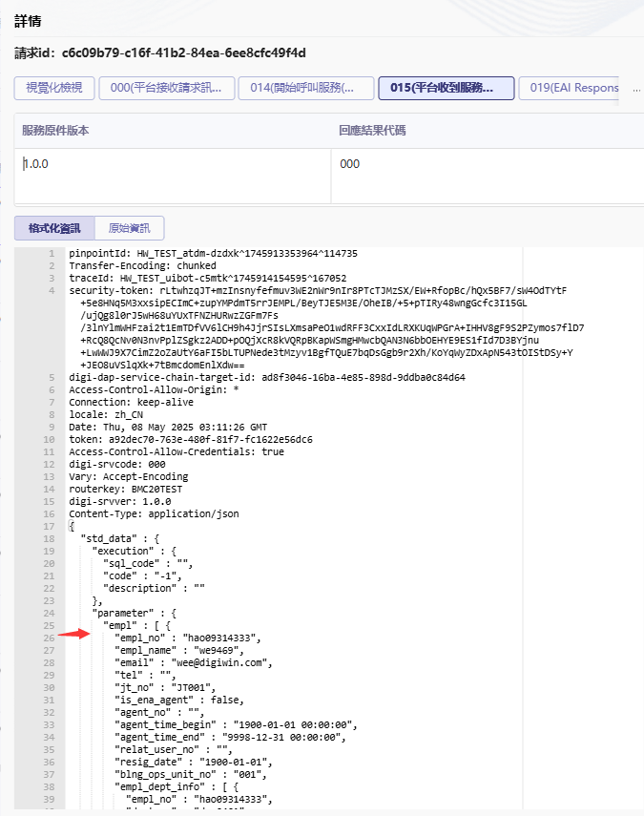Click line number 17 in gutter
The width and height of the screenshot is (644, 816).
47,526
